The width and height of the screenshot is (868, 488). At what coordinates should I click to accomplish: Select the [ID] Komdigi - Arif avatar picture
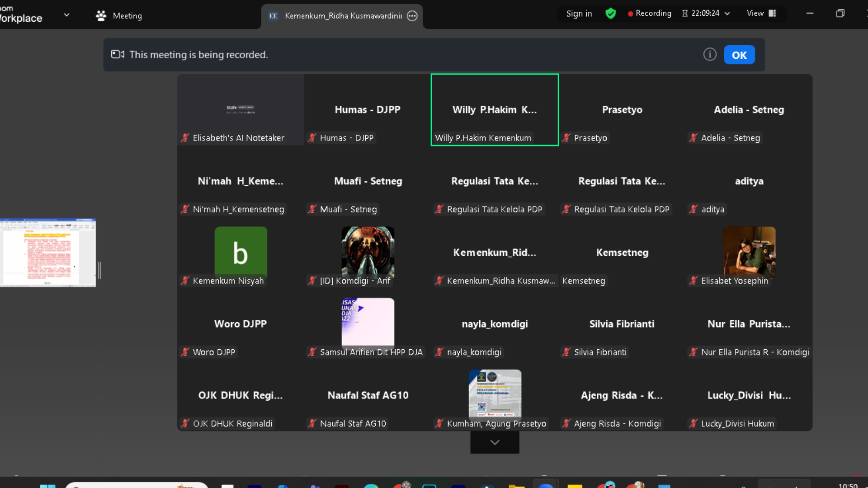point(368,252)
